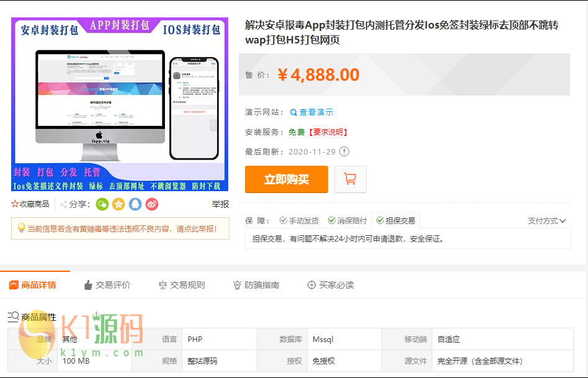Share to QQ bell-shaped icon
588x378 pixels.
[x=135, y=204]
